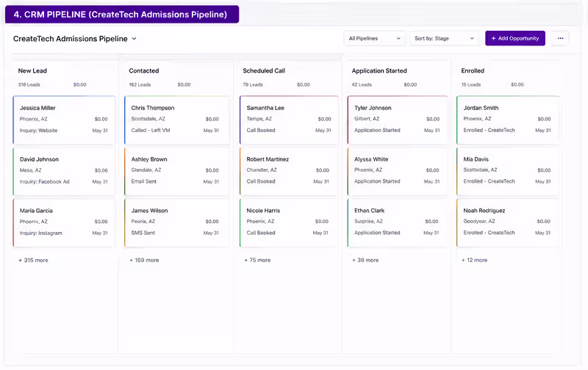Click Tempe, AZ location text
Screen dimensions: 588x370
coord(259,119)
